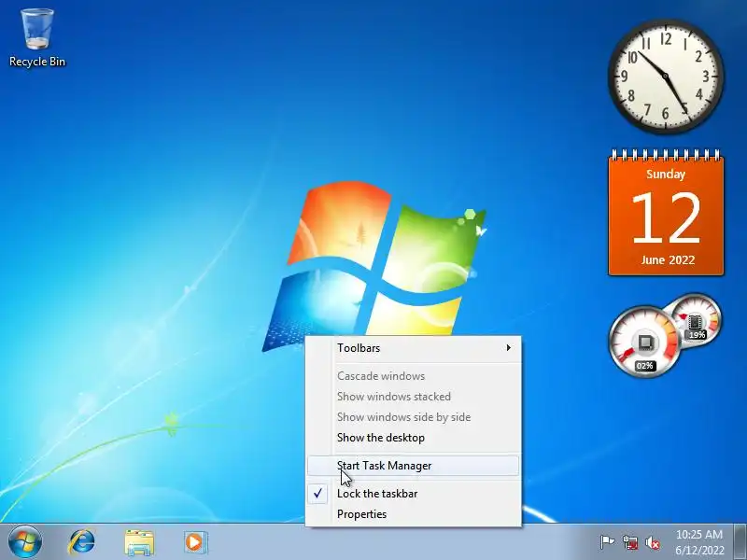Click the analog clock gadget

point(666,77)
